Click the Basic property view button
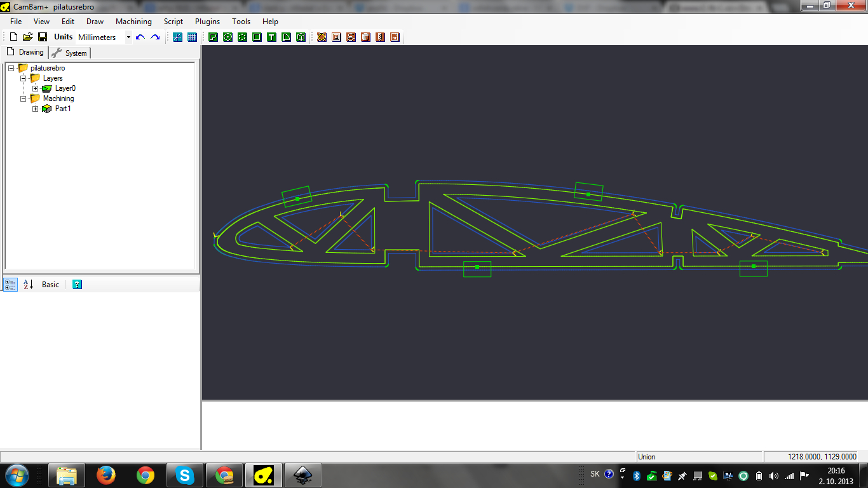This screenshot has height=488, width=868. coord(50,285)
